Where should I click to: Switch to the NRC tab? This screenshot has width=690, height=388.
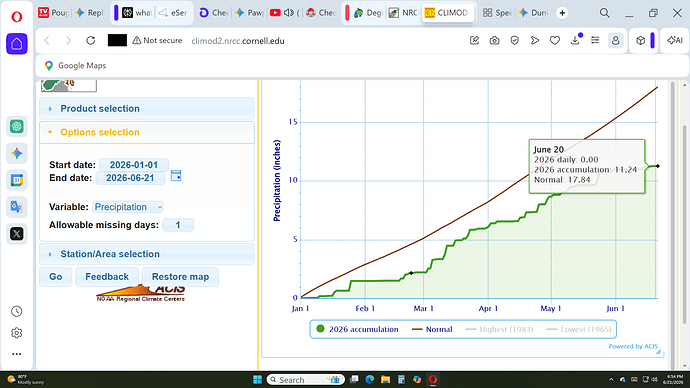pos(403,13)
